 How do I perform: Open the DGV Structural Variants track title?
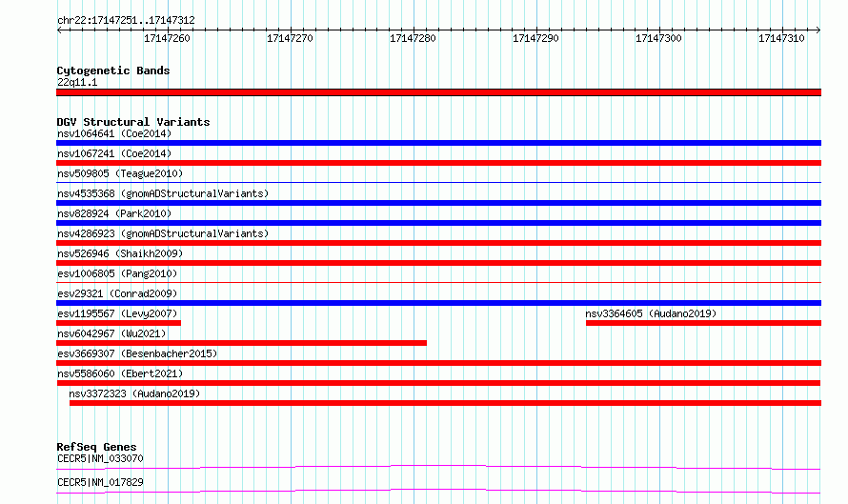[133, 122]
